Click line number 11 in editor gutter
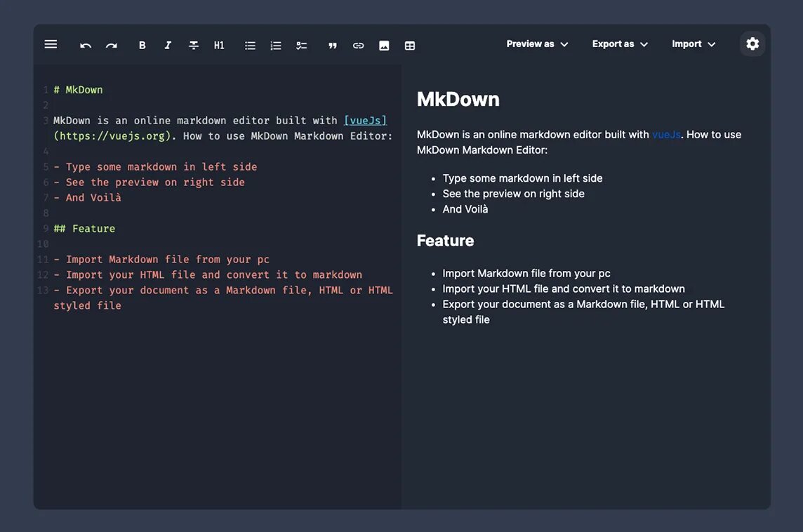Image resolution: width=803 pixels, height=532 pixels. [43, 259]
